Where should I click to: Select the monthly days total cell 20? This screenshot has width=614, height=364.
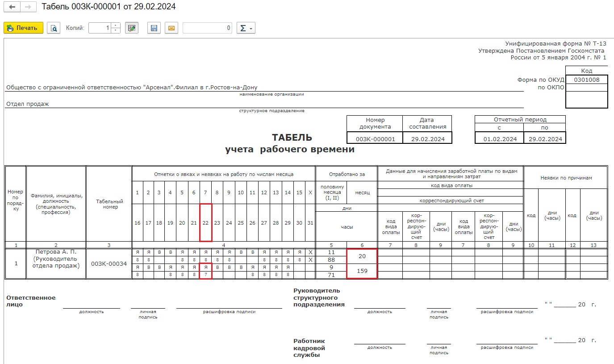pos(362,256)
